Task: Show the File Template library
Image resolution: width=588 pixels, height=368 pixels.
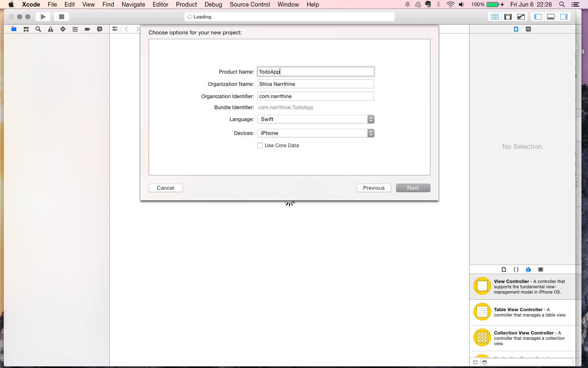Action: tap(504, 269)
